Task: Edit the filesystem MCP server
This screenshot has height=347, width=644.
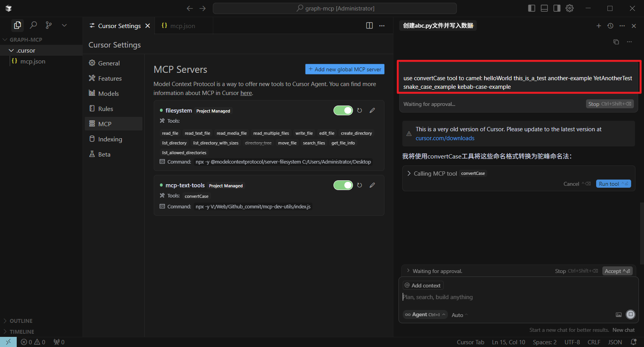Action: (x=372, y=111)
